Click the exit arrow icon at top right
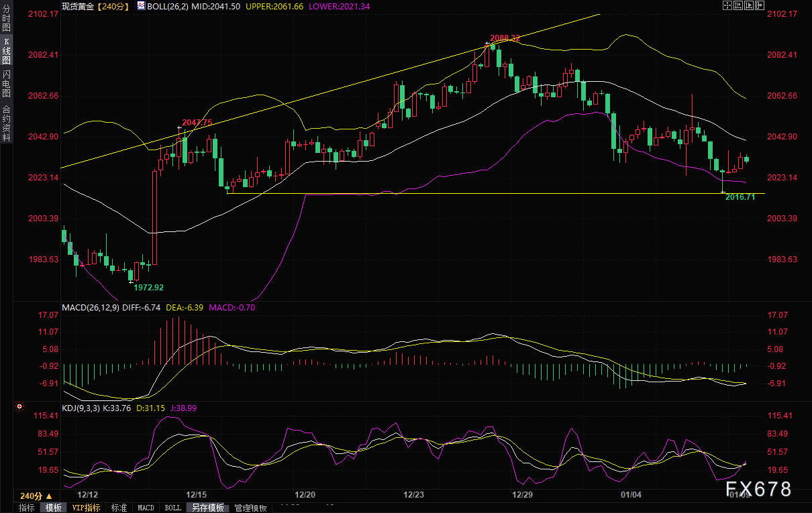The height and width of the screenshot is (513, 812). tap(760, 6)
